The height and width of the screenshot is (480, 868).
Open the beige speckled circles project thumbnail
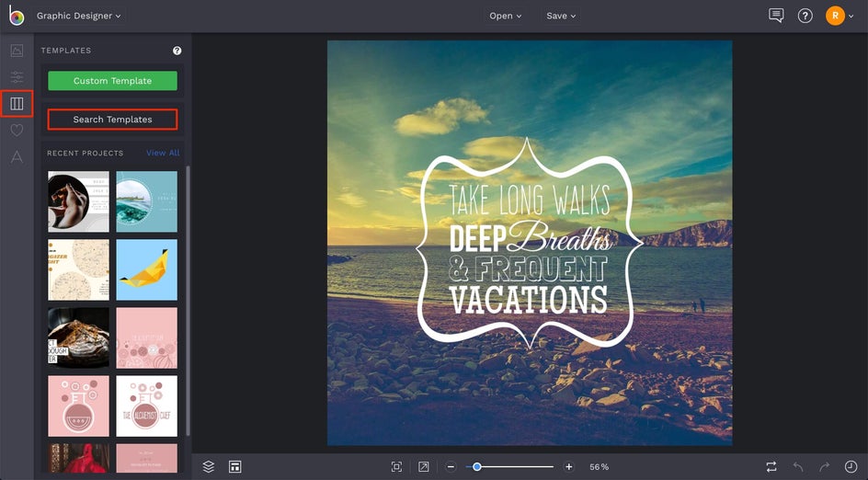(78, 269)
